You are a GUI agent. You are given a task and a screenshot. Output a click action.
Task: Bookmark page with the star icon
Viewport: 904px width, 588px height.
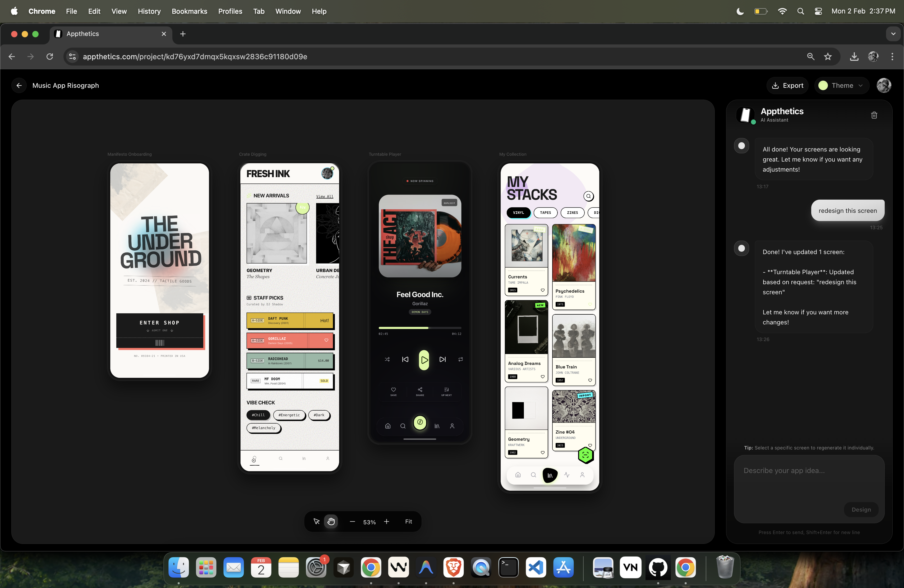click(x=828, y=57)
